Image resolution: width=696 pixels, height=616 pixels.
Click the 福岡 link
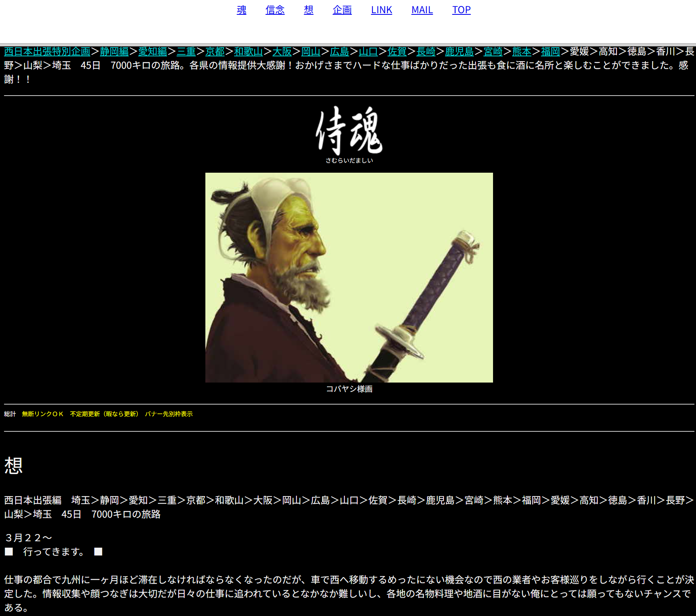pyautogui.click(x=551, y=52)
